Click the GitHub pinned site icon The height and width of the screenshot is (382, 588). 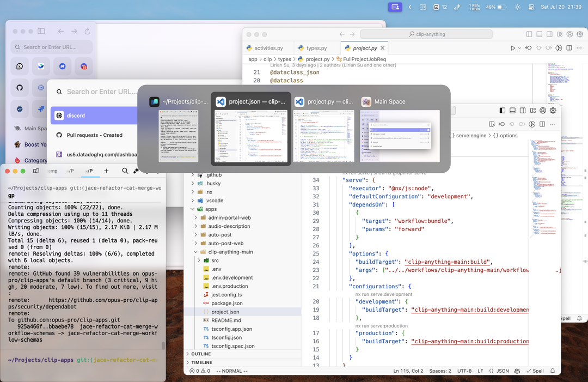(20, 87)
